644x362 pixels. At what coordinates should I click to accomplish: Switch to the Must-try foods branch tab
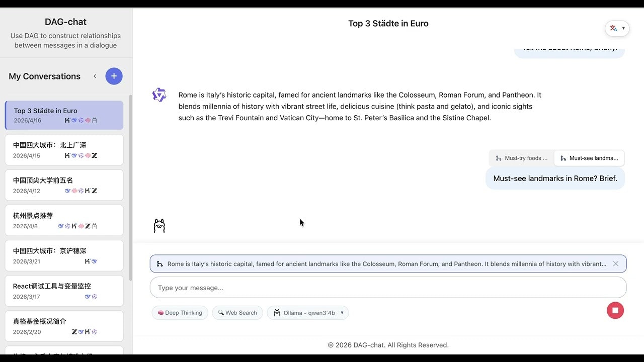(521, 158)
